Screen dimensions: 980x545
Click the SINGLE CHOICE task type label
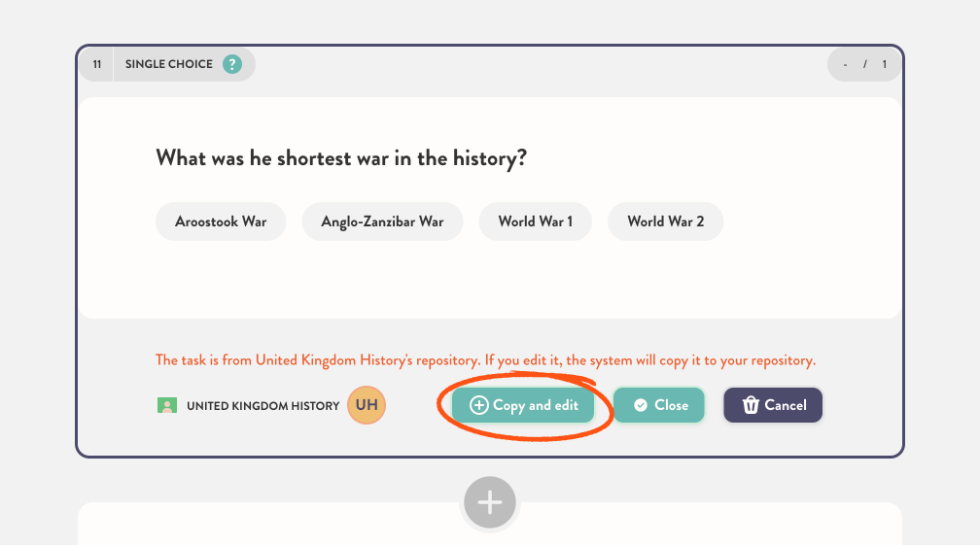coord(169,64)
